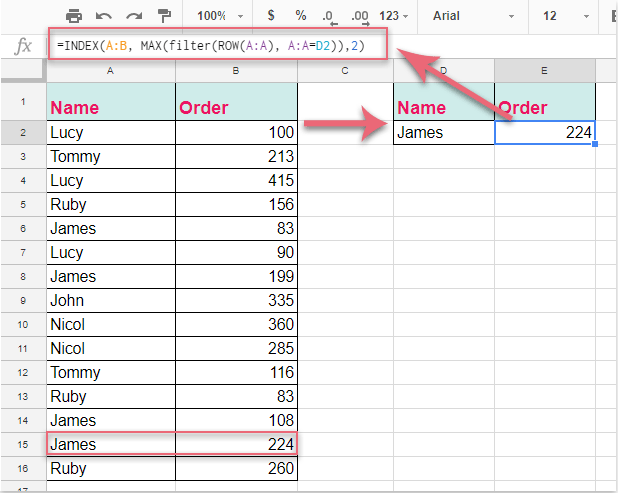Apply percent format

point(301,16)
